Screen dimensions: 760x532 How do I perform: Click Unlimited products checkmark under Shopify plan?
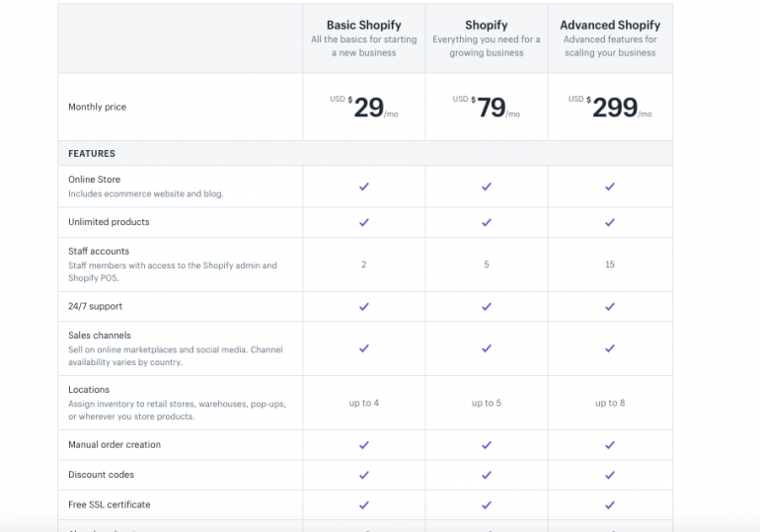tap(486, 222)
